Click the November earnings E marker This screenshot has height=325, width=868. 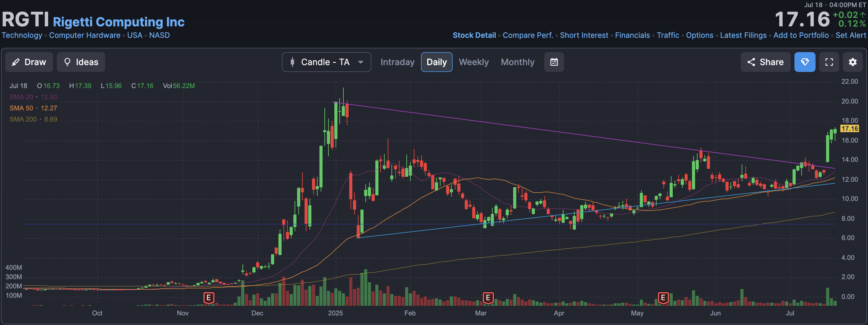pos(209,298)
